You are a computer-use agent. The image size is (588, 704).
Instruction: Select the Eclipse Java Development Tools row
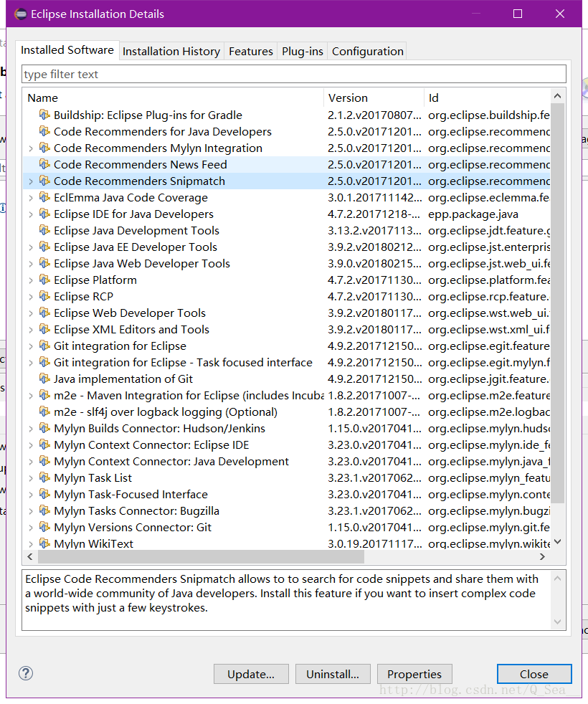286,230
